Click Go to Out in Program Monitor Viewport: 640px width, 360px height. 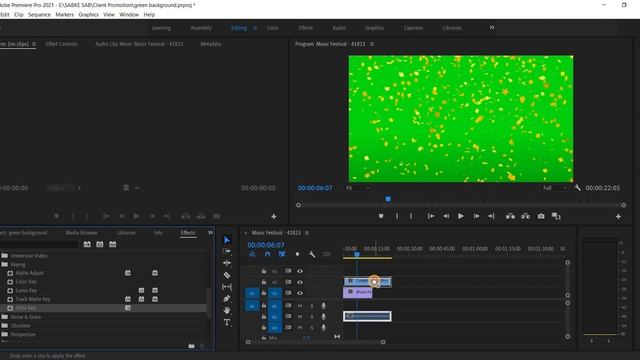click(491, 216)
